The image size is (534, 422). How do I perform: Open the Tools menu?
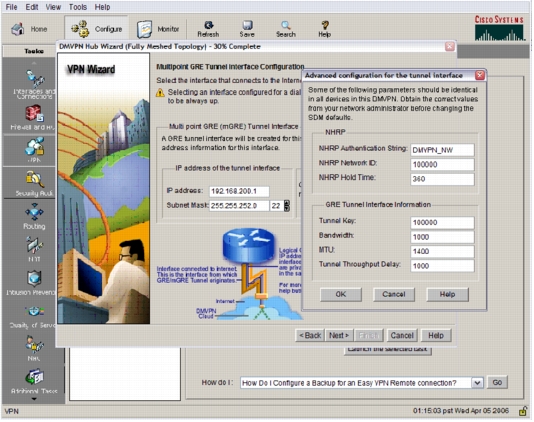click(78, 7)
